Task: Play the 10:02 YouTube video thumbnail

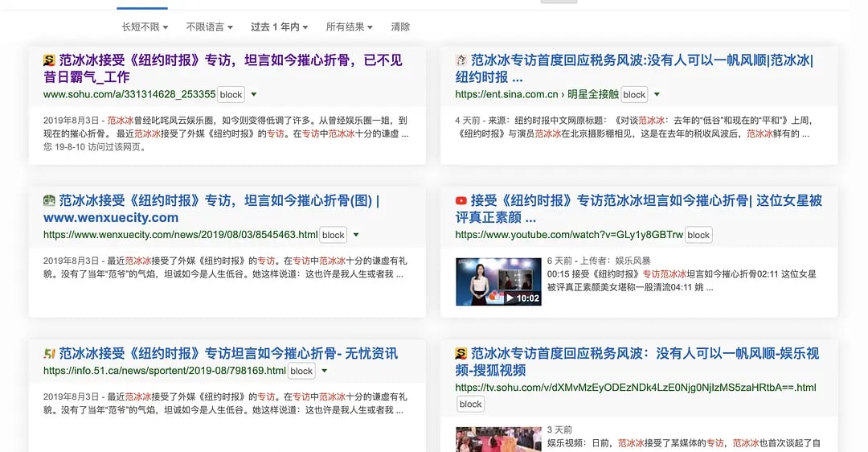Action: 498,281
